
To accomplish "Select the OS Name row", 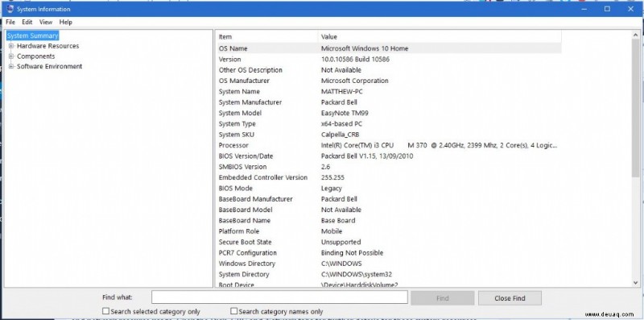I will (x=389, y=48).
